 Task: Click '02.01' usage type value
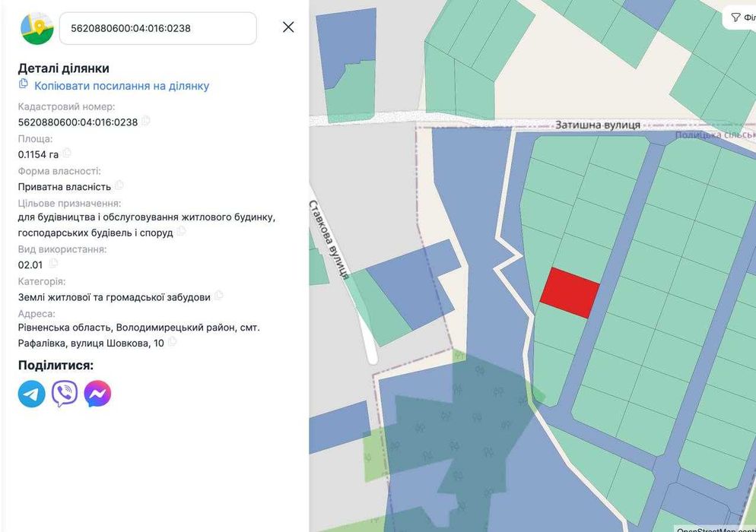coord(30,265)
